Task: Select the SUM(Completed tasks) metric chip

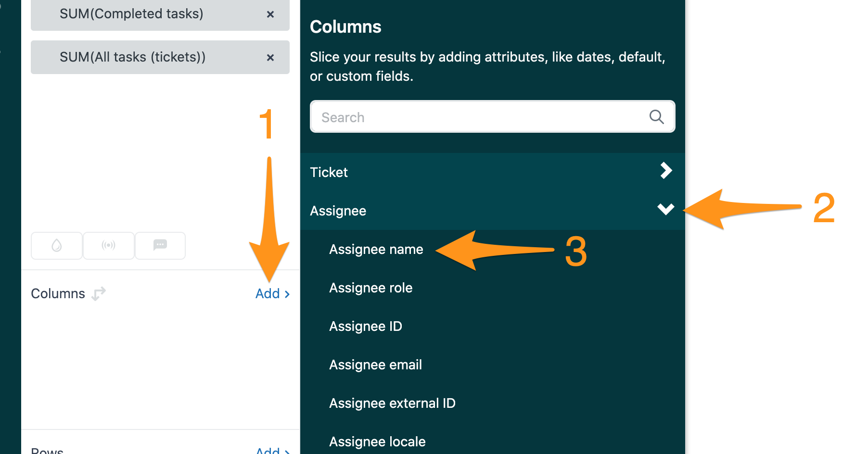Action: click(160, 14)
